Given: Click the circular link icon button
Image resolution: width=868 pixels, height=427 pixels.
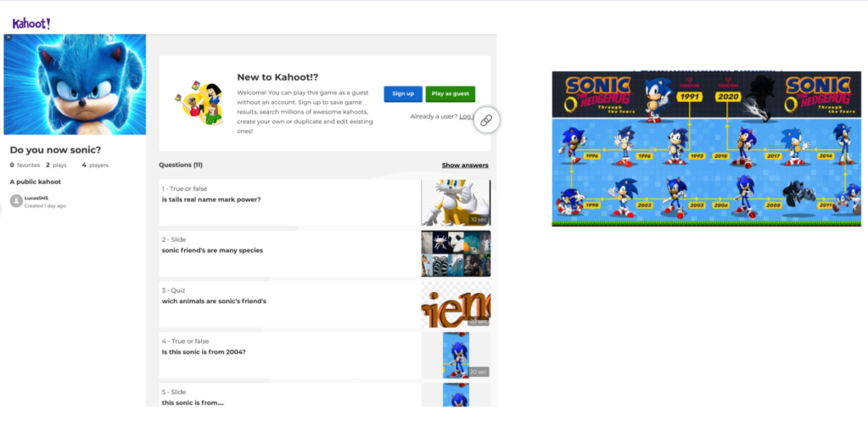Looking at the screenshot, I should pyautogui.click(x=486, y=121).
